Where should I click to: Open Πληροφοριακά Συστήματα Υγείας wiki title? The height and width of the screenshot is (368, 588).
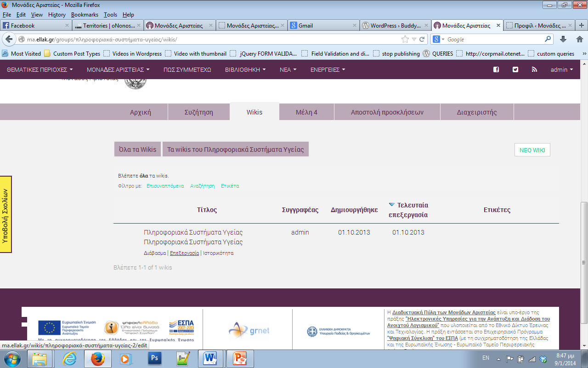click(193, 232)
